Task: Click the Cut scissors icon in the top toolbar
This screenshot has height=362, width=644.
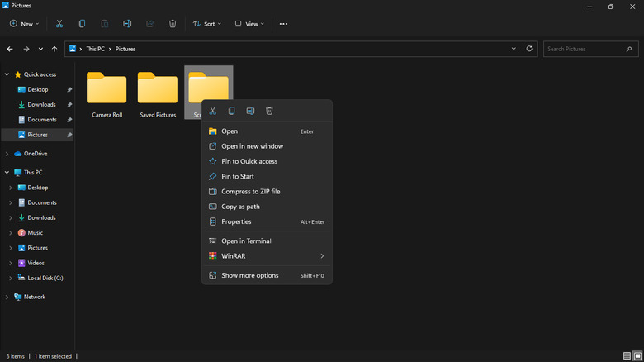Action: [59, 24]
